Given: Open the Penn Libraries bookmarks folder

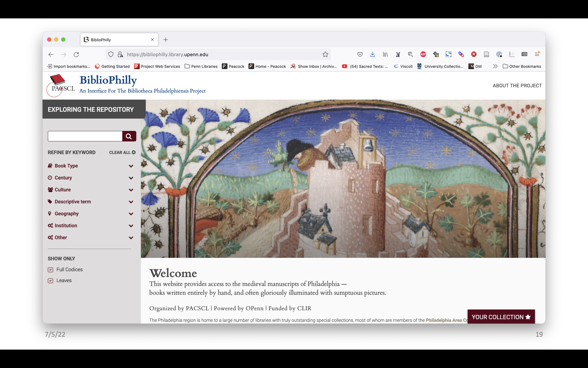Looking at the screenshot, I should point(201,66).
